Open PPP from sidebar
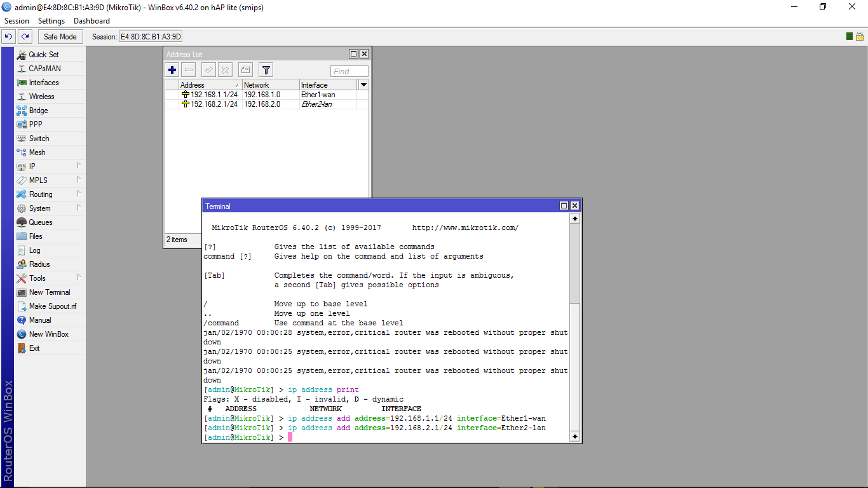The image size is (868, 488). (50, 125)
